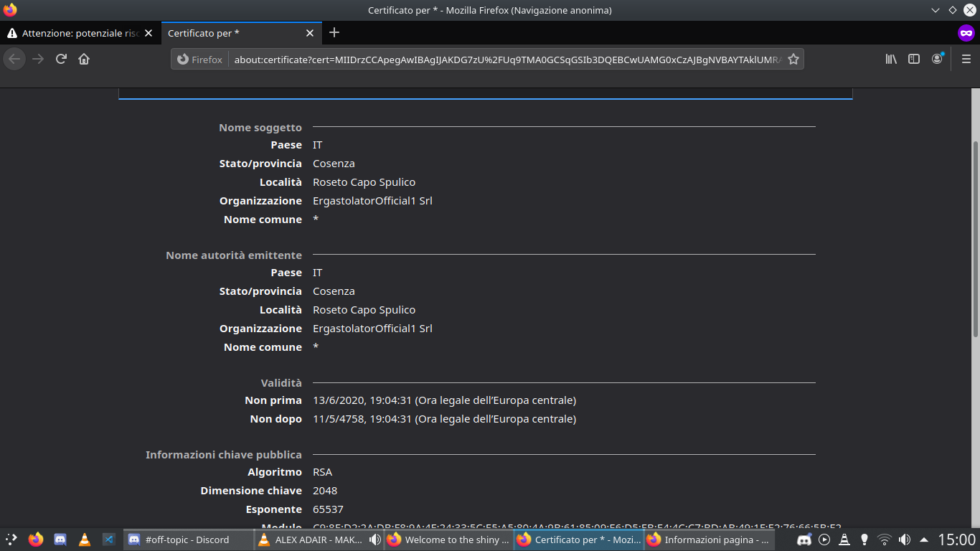The width and height of the screenshot is (980, 551).
Task: Close the 'Certificato per *' tab
Action: point(310,33)
